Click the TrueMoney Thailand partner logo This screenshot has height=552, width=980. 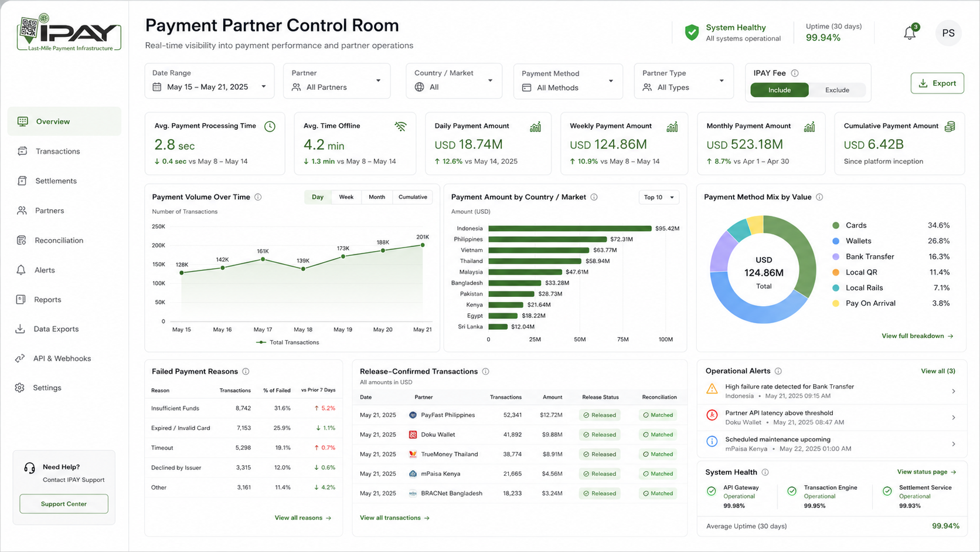click(x=413, y=454)
